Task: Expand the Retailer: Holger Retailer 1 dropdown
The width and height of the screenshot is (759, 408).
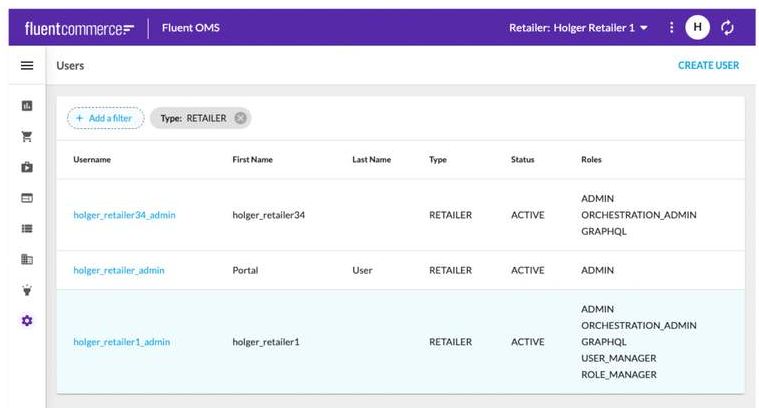Action: tap(578, 28)
